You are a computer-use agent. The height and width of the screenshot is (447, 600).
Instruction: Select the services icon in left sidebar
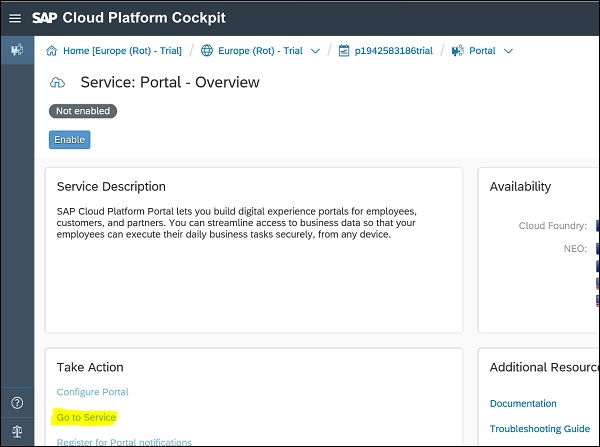(x=15, y=50)
